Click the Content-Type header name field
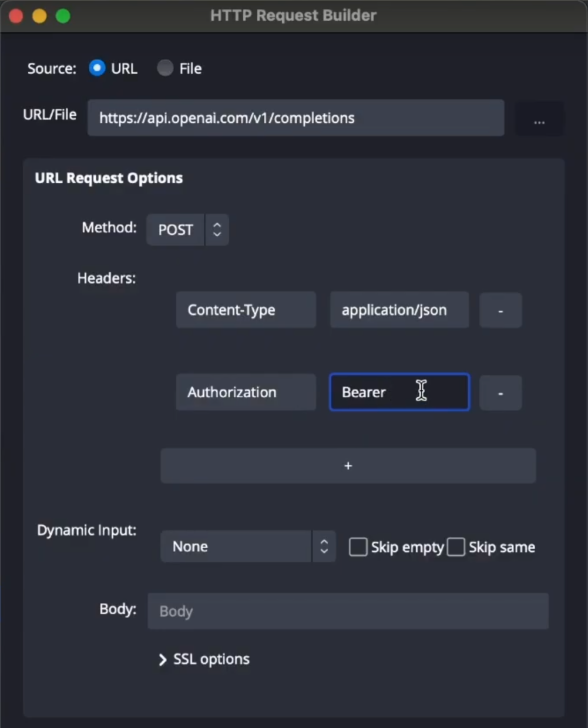Image resolution: width=588 pixels, height=728 pixels. coord(246,310)
